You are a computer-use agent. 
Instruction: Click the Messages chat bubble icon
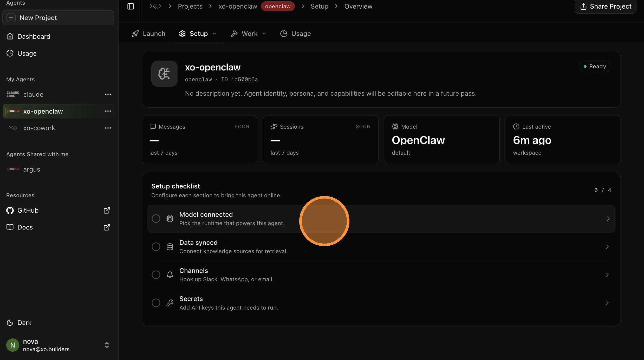point(153,127)
